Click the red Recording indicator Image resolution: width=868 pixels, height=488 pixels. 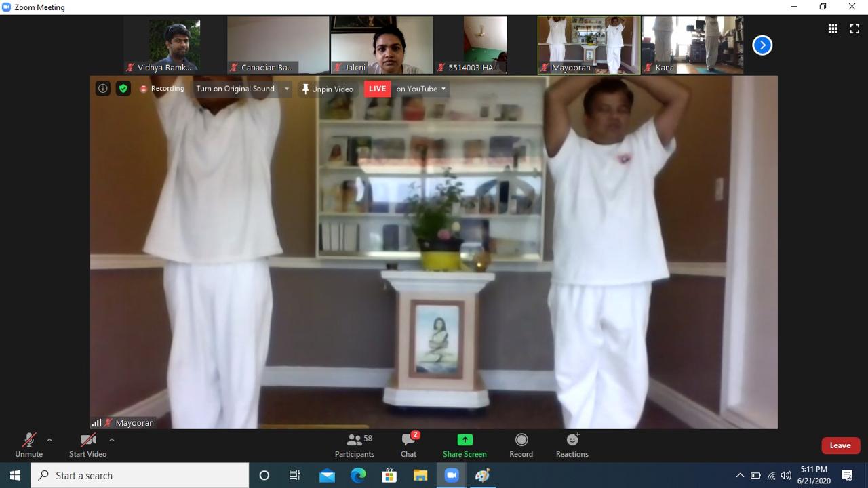coord(161,89)
